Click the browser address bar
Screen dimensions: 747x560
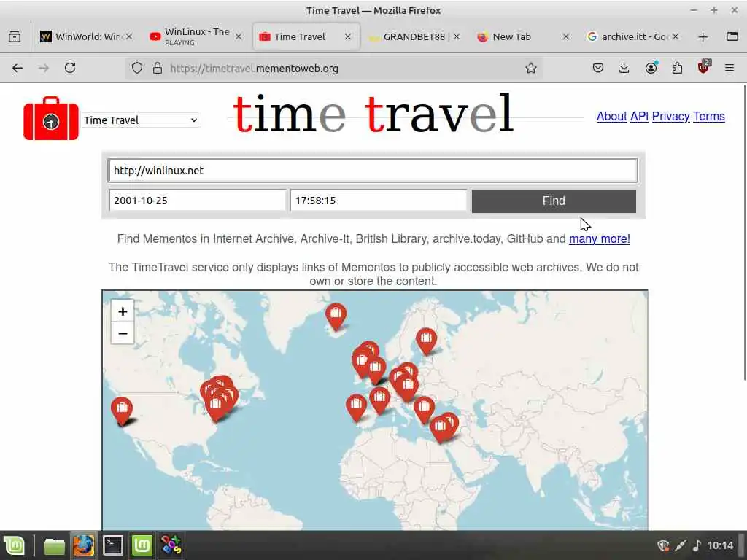coord(333,68)
